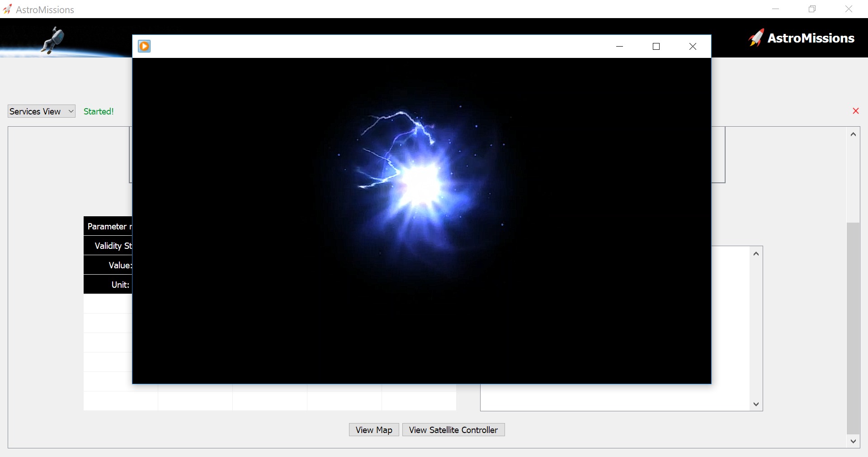Click the orange play icon in popup title bar

pyautogui.click(x=144, y=46)
